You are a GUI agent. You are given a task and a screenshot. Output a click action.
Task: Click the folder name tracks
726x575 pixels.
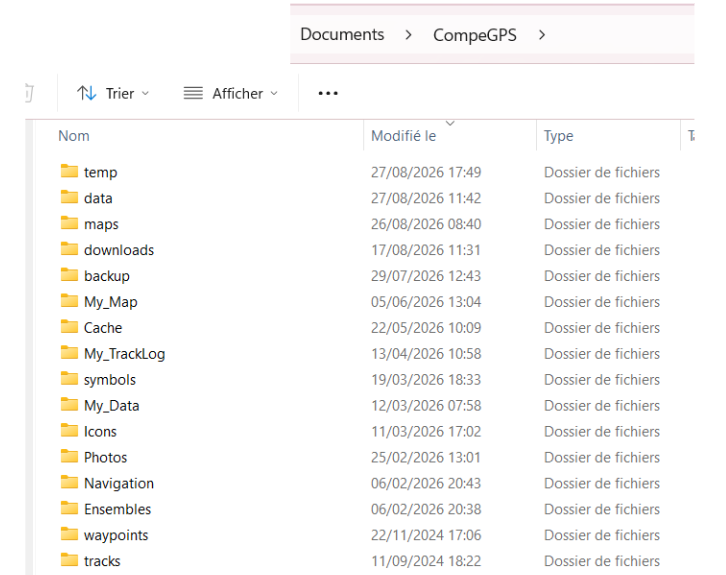(x=102, y=561)
